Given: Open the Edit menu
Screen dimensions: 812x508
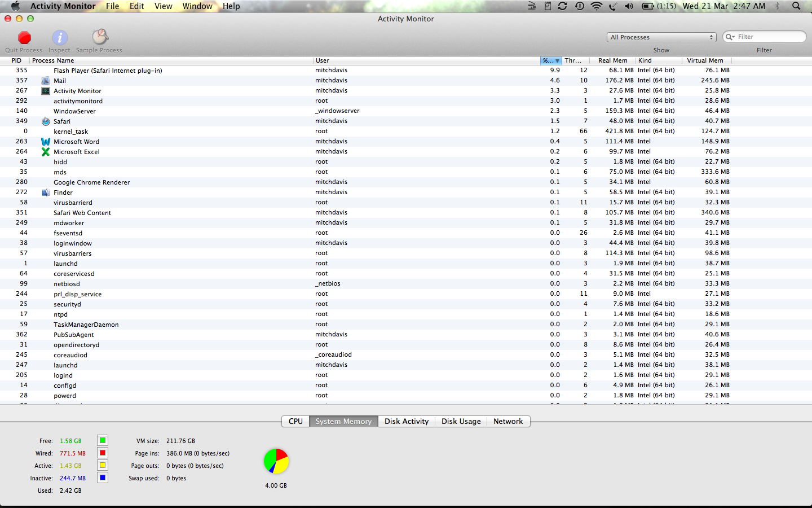Looking at the screenshot, I should 137,6.
